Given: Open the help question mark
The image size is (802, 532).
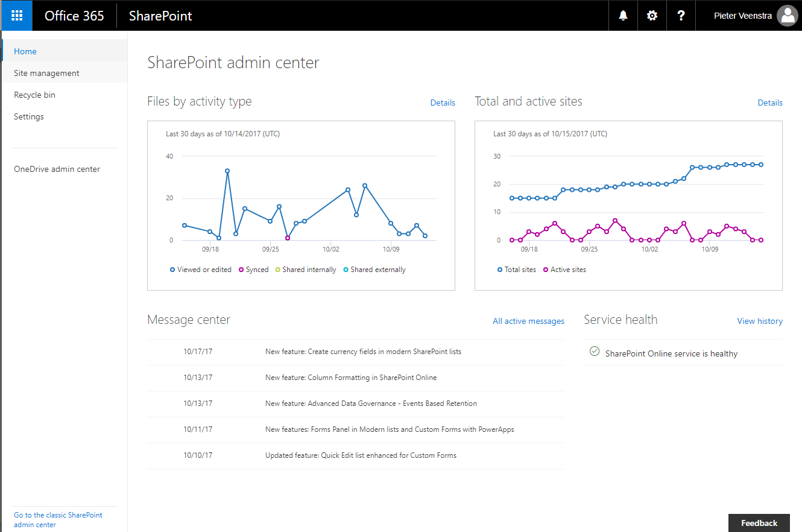Looking at the screenshot, I should click(x=681, y=16).
